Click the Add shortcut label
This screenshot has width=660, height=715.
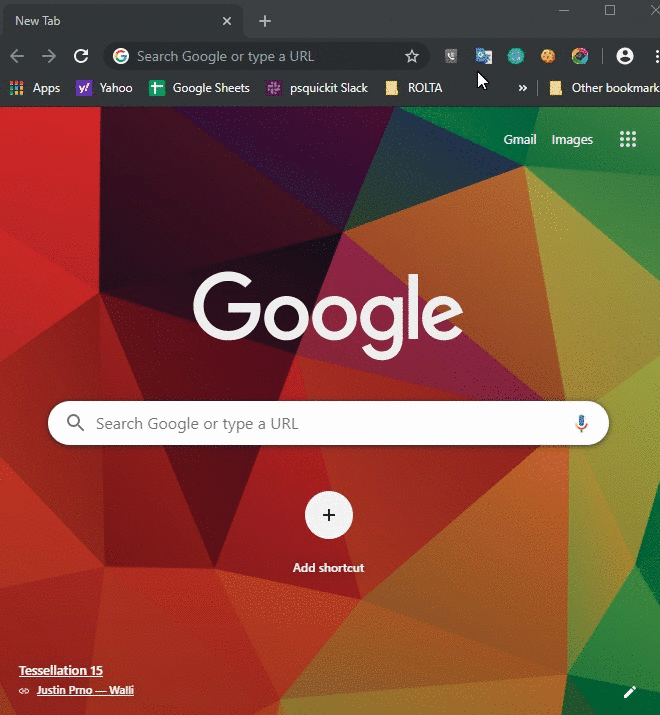pyautogui.click(x=328, y=568)
